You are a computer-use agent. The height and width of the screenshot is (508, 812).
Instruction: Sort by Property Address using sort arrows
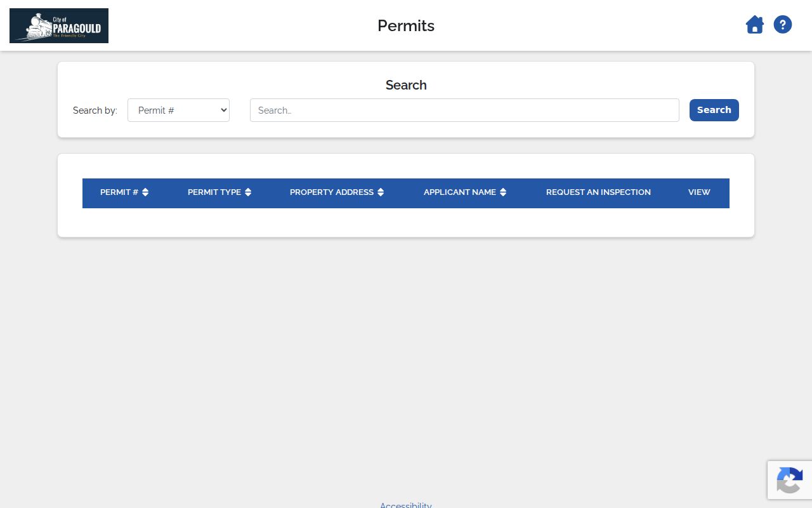point(381,192)
